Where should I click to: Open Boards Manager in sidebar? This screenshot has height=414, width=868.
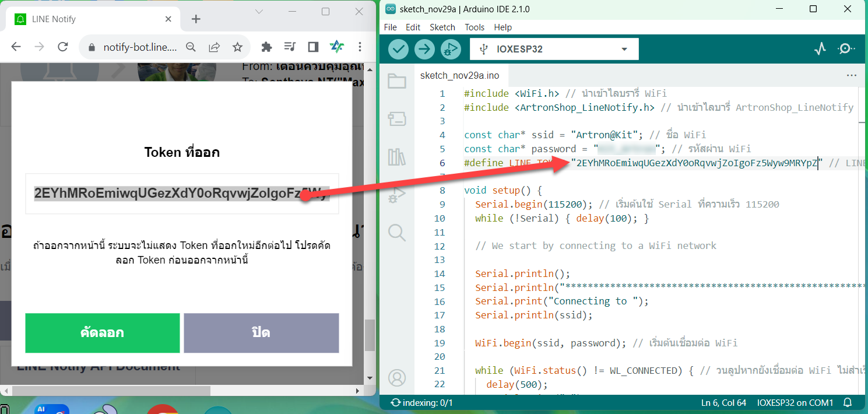(x=397, y=119)
